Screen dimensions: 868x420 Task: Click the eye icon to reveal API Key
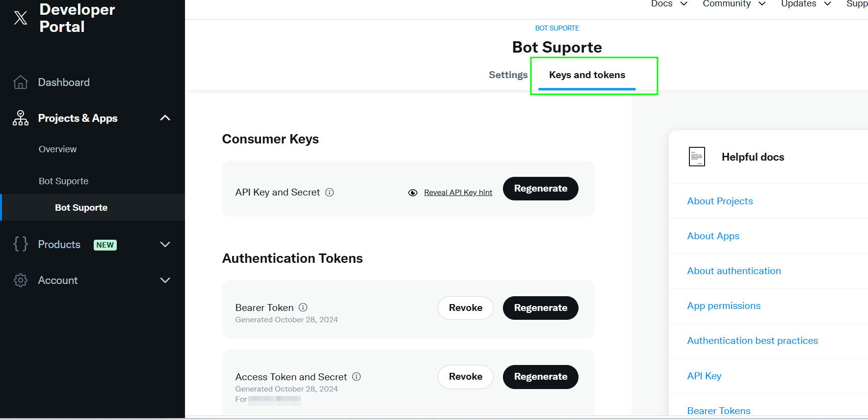(x=413, y=193)
